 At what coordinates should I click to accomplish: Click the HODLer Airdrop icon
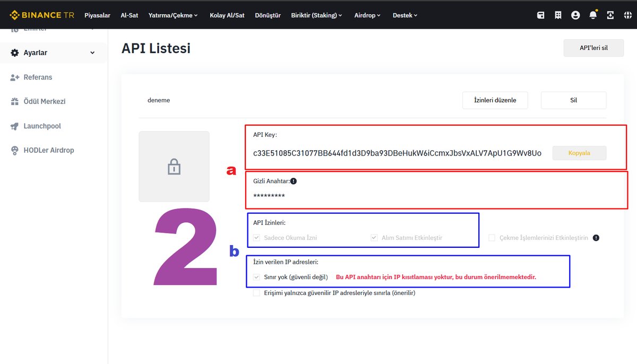pyautogui.click(x=15, y=150)
